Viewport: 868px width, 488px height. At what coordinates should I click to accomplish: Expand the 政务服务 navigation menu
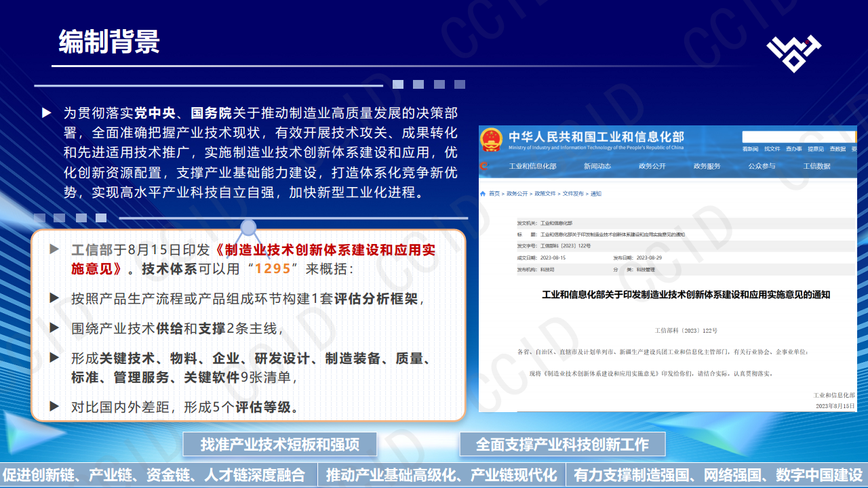(707, 167)
